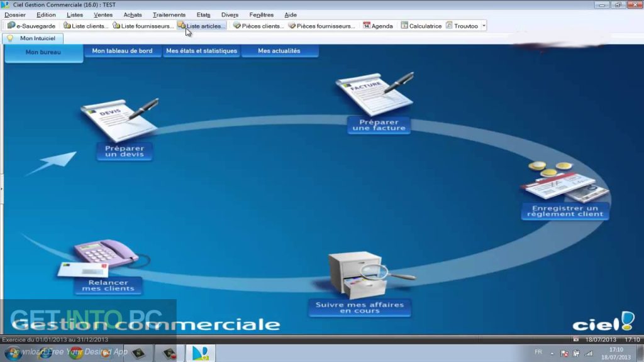Open the Etats menu
Viewport: 644px width, 362px height.
(x=203, y=15)
